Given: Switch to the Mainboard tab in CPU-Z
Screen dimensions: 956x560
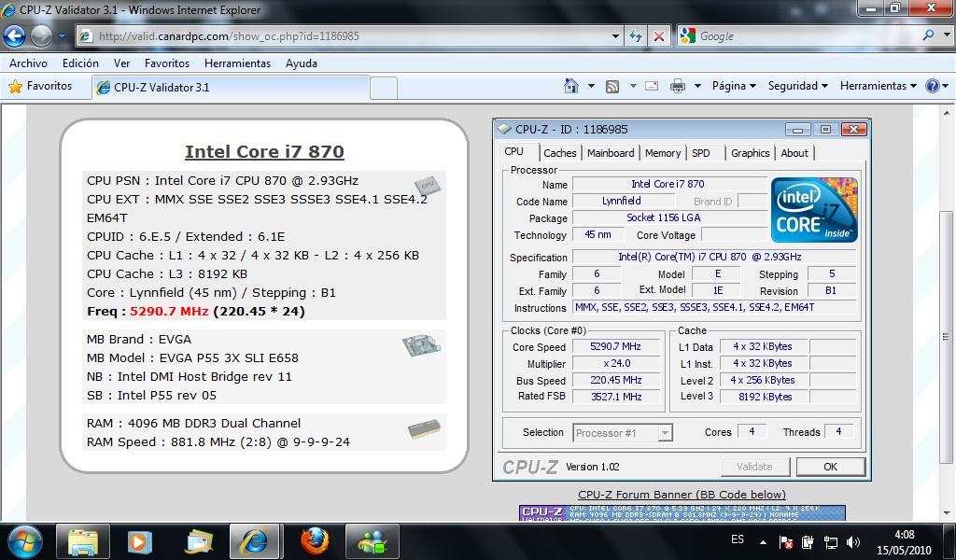Looking at the screenshot, I should point(611,153).
